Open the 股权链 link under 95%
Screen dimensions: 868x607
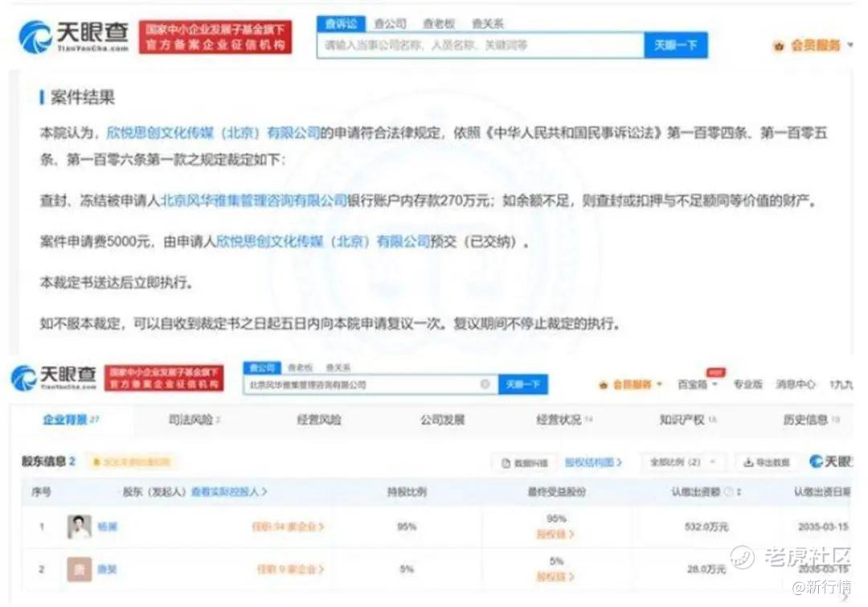pyautogui.click(x=555, y=534)
